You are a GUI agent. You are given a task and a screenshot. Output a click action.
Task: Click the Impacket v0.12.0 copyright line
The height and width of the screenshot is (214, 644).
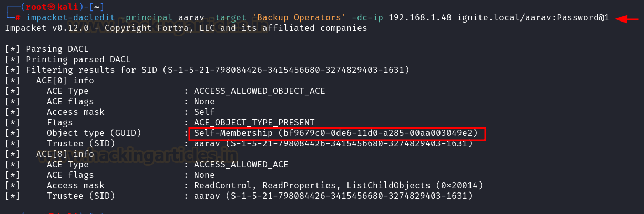point(186,28)
